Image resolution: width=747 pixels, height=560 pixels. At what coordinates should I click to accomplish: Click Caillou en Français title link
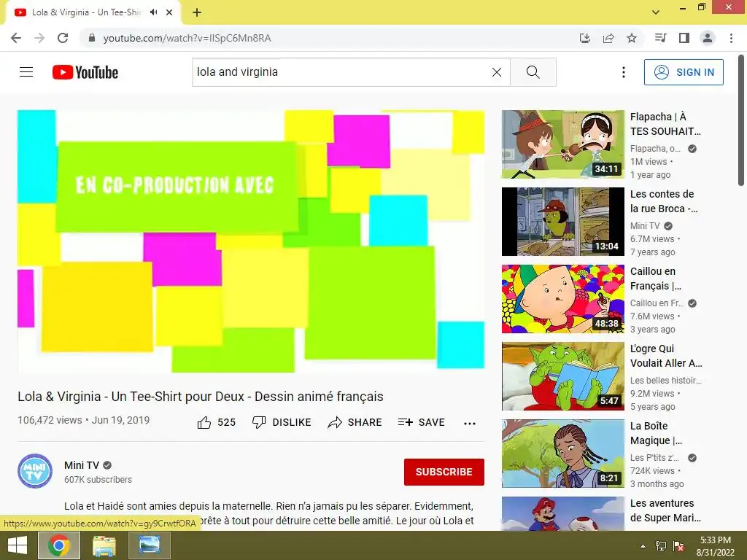[656, 279]
